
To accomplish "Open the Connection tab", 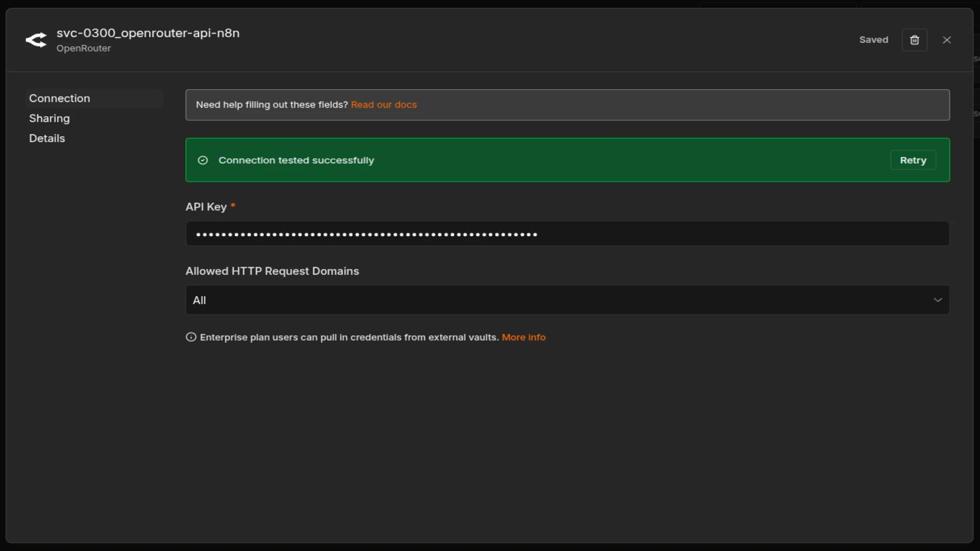I will tap(94, 98).
